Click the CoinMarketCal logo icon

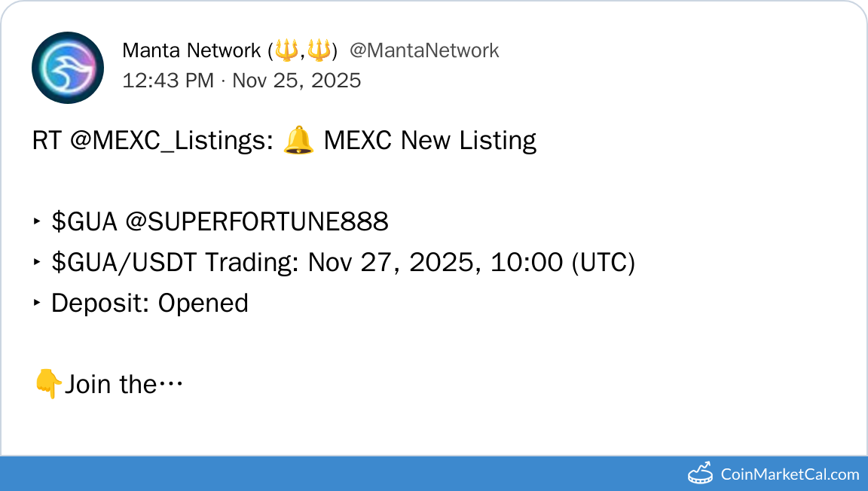(x=701, y=473)
